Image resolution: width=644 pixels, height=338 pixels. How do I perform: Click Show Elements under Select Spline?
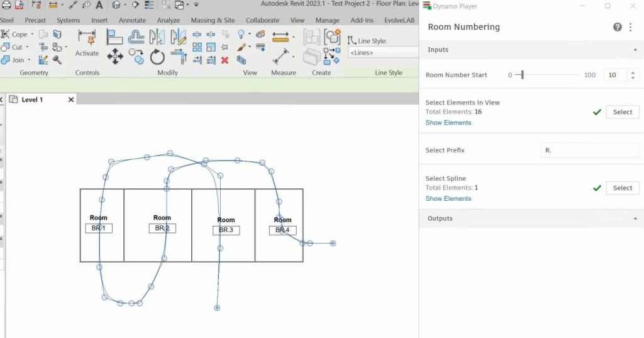(x=448, y=199)
